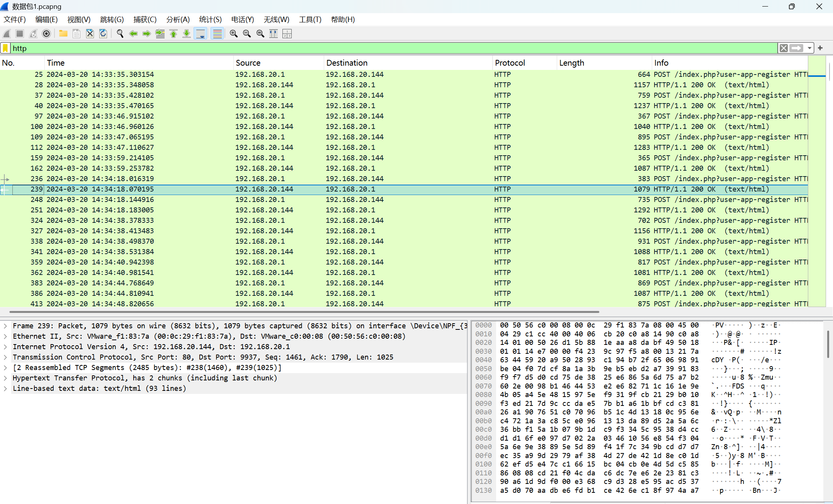Viewport: 833px width, 504px height.
Task: Click the reload capture file icon
Action: click(x=103, y=34)
